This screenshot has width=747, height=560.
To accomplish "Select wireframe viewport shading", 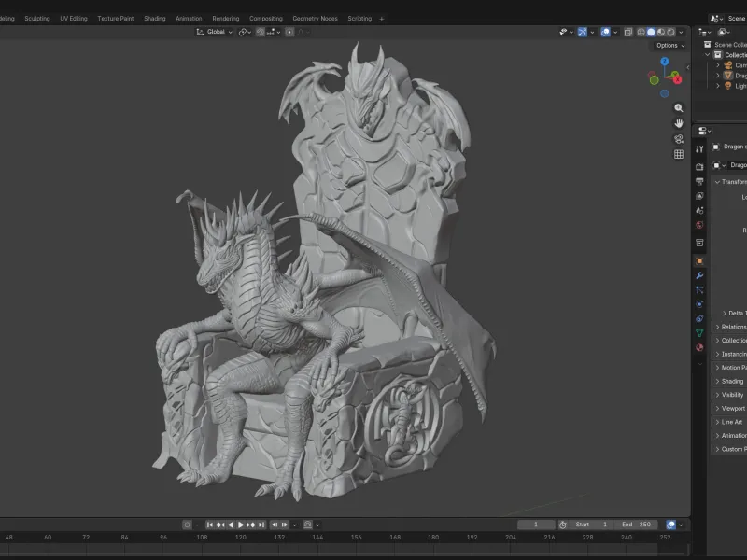I will point(641,32).
